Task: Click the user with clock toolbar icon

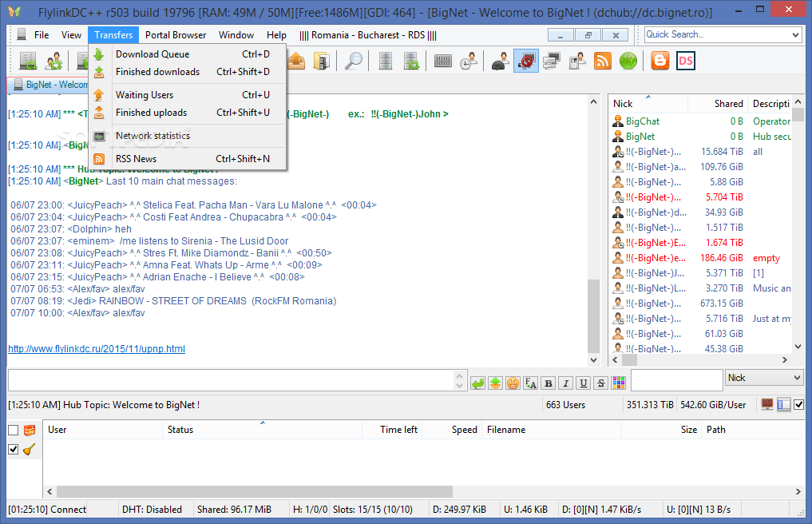Action: [x=469, y=62]
